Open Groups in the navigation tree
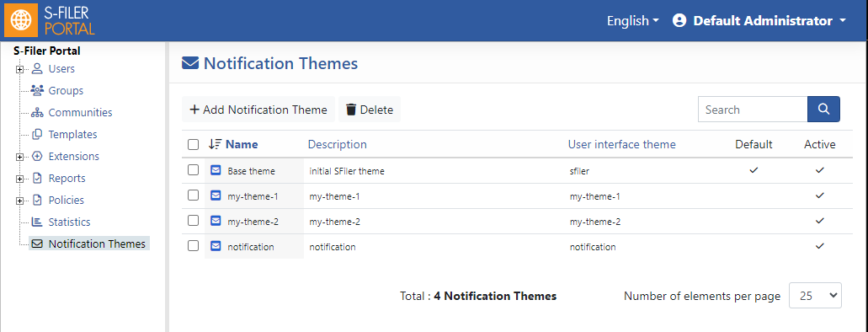Image resolution: width=868 pixels, height=332 pixels. click(66, 90)
